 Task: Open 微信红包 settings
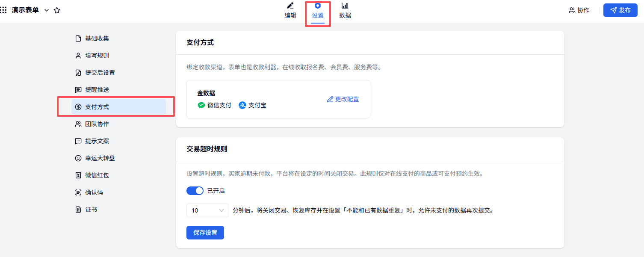tap(97, 175)
